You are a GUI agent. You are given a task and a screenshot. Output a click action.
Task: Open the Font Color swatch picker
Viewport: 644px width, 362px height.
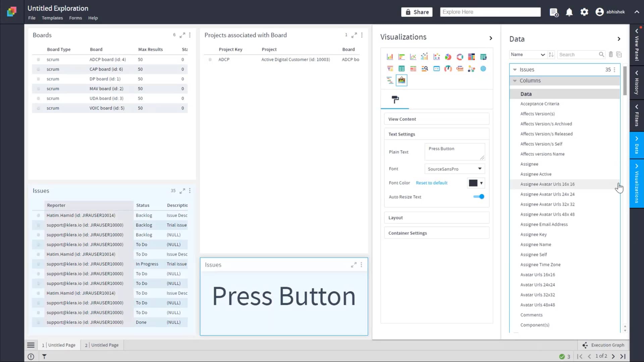pos(476,183)
